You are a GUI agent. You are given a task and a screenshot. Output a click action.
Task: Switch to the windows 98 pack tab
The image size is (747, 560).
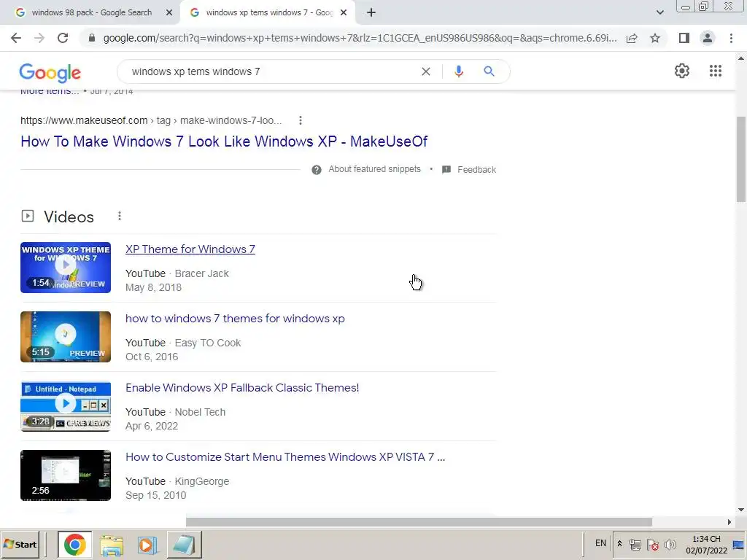[90, 13]
